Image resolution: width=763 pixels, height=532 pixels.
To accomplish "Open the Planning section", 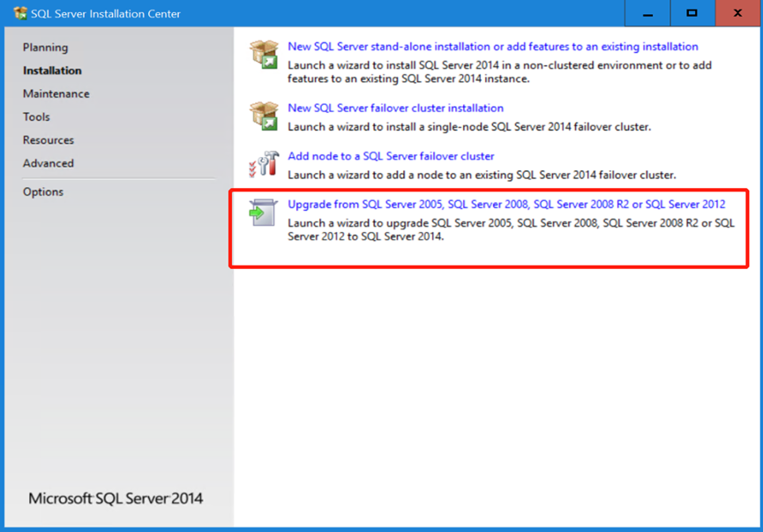I will 45,48.
